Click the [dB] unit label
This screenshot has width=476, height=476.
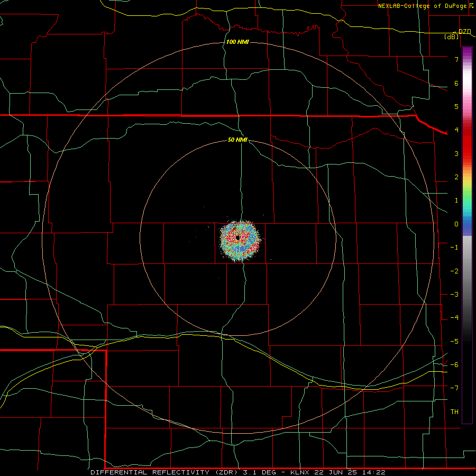(x=452, y=36)
